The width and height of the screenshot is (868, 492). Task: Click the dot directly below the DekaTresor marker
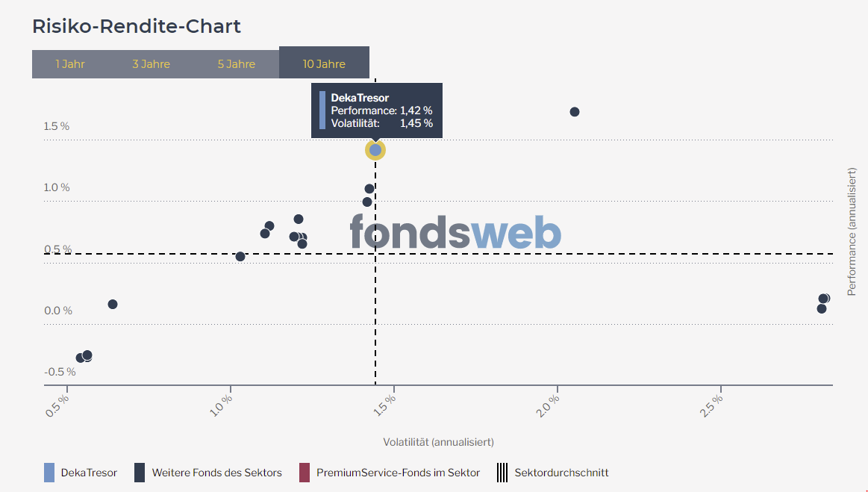pos(369,189)
